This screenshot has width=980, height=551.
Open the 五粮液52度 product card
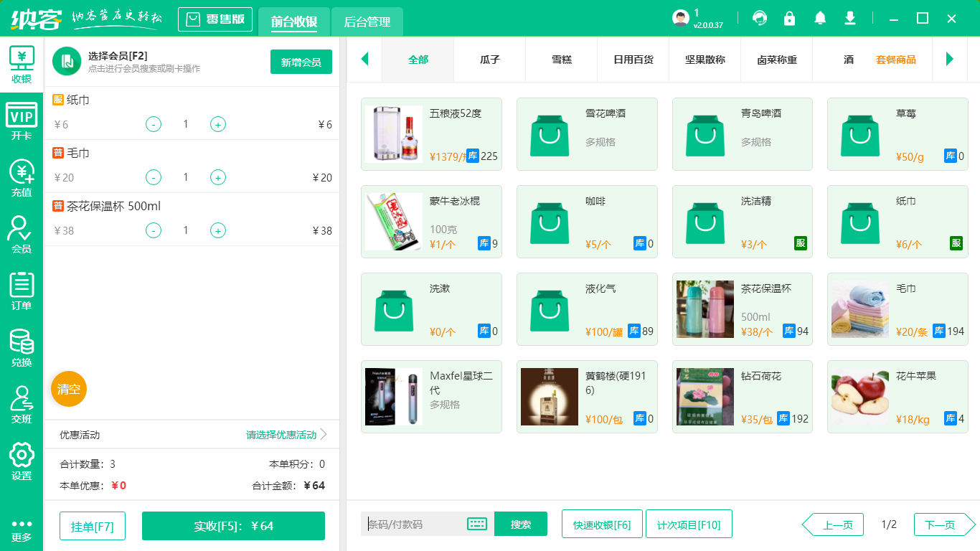tap(431, 133)
